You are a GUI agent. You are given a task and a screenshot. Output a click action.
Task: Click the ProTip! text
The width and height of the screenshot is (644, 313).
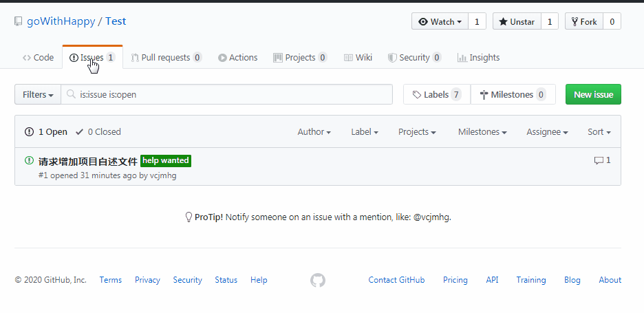pyautogui.click(x=209, y=217)
